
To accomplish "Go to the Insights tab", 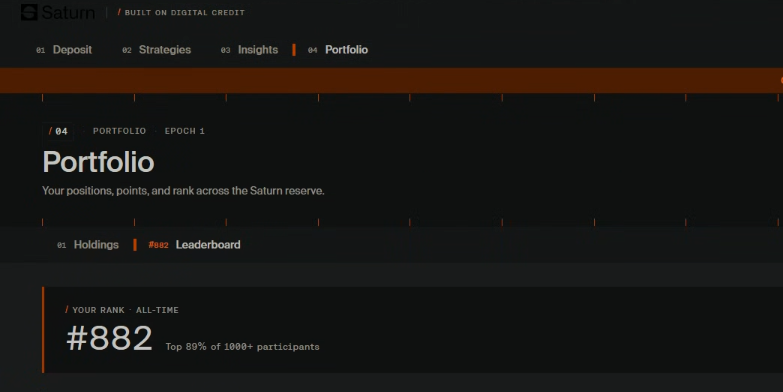I will [250, 50].
